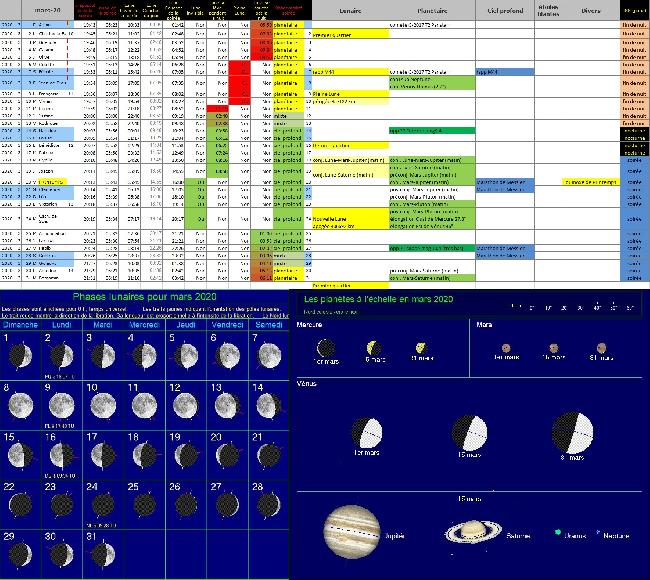Screen dimensions: 650x580
Task: Click Mercure's 15 mars phase image
Action: 374,348
